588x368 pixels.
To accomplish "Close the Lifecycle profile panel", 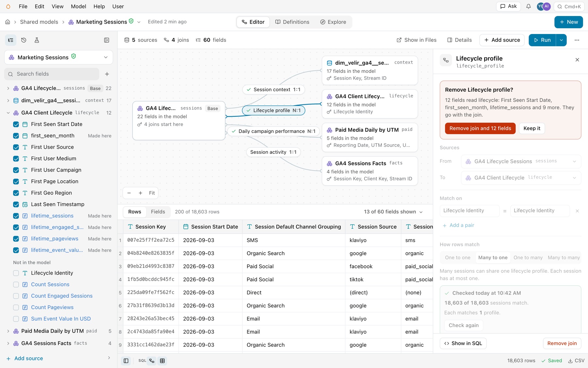I will (x=577, y=60).
